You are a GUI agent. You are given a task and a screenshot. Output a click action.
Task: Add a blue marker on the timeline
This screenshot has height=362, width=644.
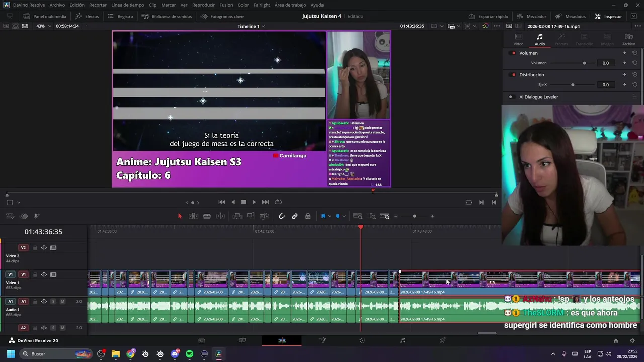tap(338, 216)
